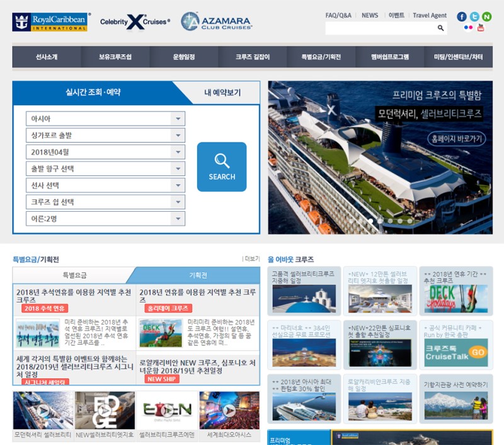Open the 2018년04월 month dropdown
This screenshot has height=445, width=504.
[x=105, y=152]
